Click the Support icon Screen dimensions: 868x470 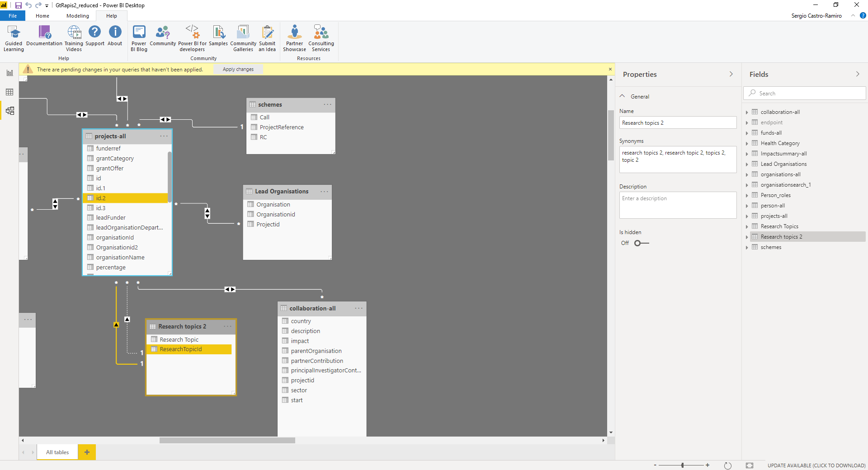tap(94, 36)
